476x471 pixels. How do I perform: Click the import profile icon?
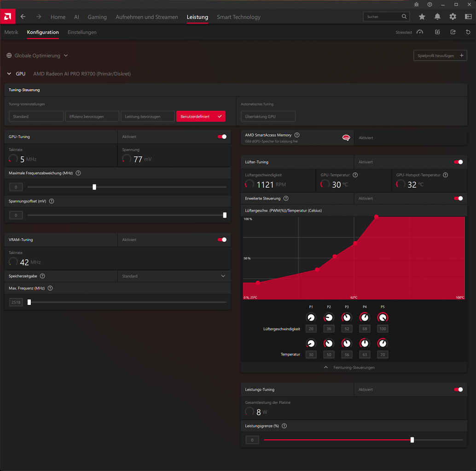point(437,32)
